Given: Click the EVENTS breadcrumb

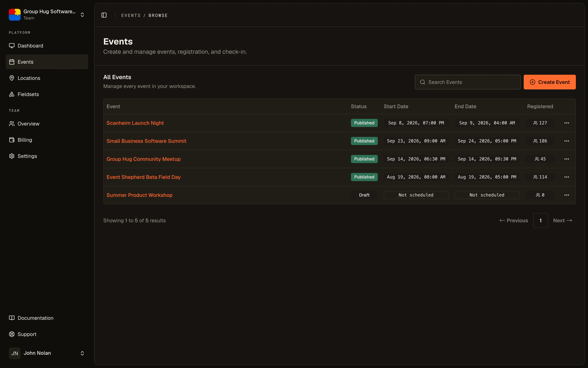Looking at the screenshot, I should (x=131, y=15).
